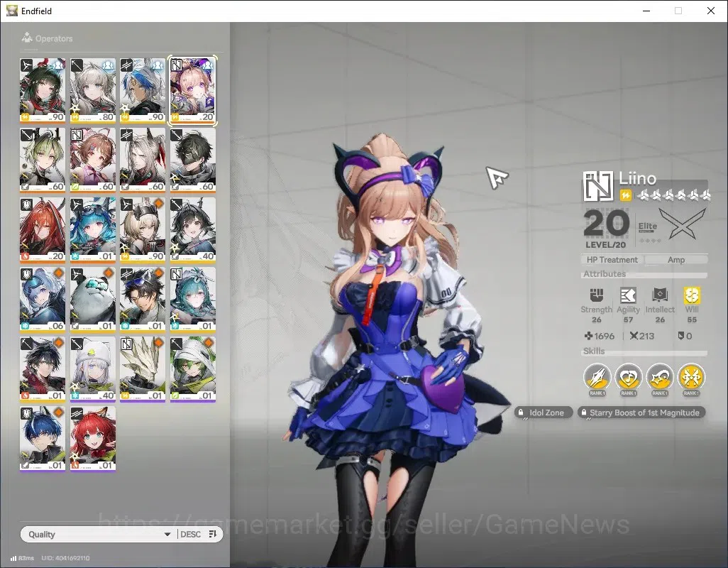The width and height of the screenshot is (728, 568).
Task: Click the Strength attribute fist icon
Action: coord(596,295)
